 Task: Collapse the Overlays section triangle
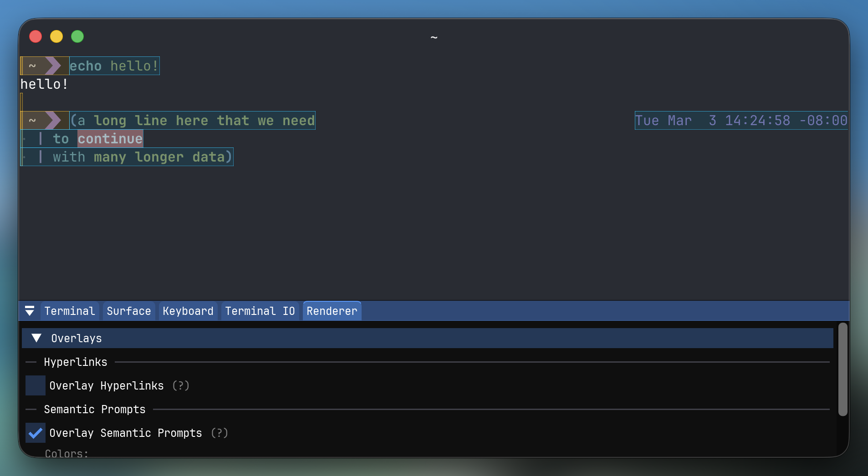click(37, 338)
